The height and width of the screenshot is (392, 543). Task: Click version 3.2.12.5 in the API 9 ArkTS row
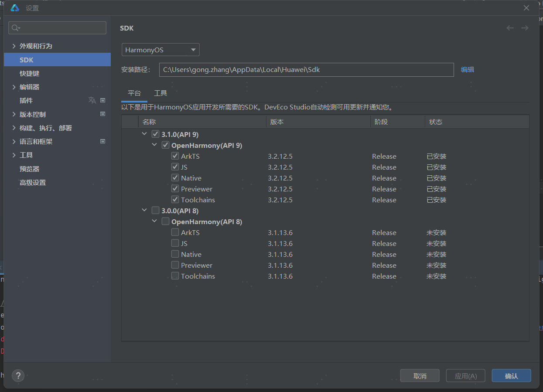(280, 156)
